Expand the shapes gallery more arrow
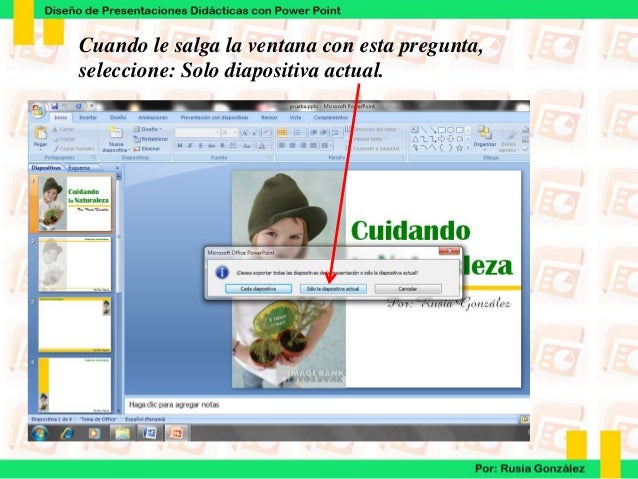The image size is (638, 479). (x=468, y=148)
